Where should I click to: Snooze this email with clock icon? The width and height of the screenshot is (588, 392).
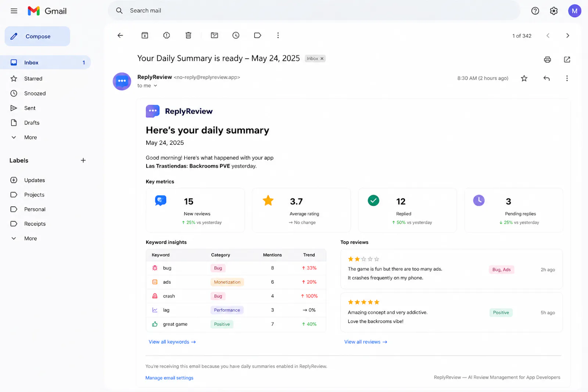pyautogui.click(x=236, y=35)
